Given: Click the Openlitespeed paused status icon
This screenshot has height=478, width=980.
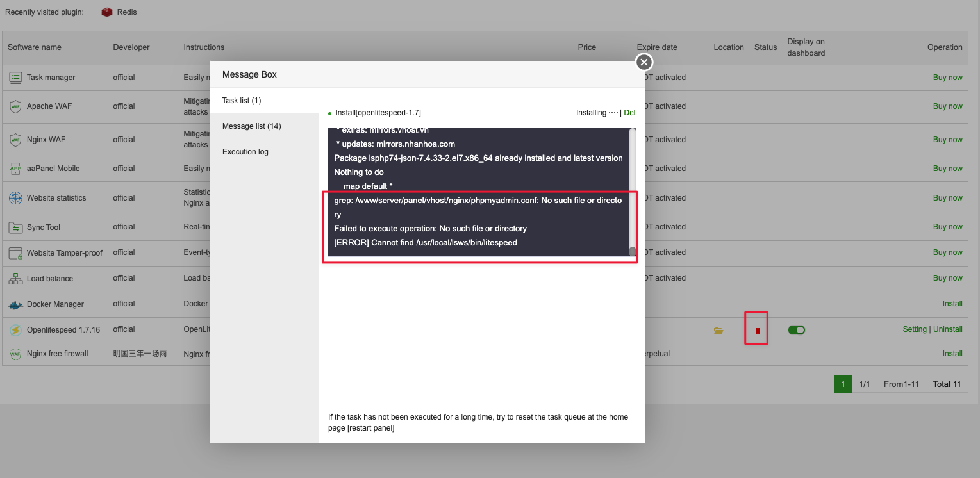Looking at the screenshot, I should pyautogui.click(x=758, y=331).
